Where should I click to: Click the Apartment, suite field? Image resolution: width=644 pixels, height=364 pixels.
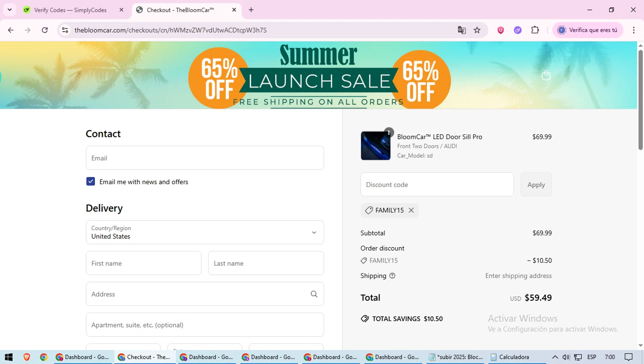tap(205, 324)
